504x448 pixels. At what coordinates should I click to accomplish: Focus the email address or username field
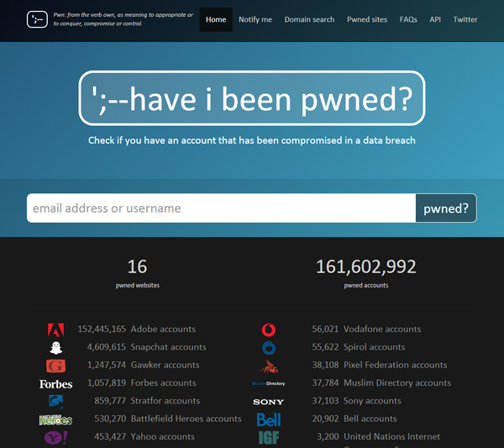pos(221,208)
